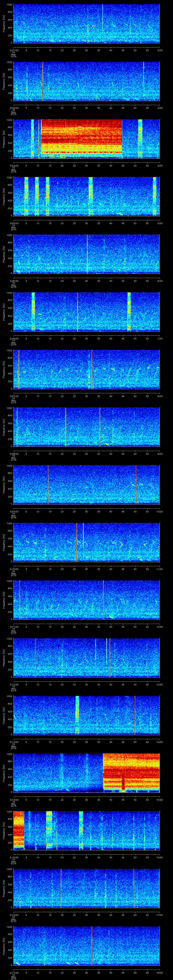
Task: Click the 0:14:00 start time label
Action: pyautogui.click(x=14, y=800)
